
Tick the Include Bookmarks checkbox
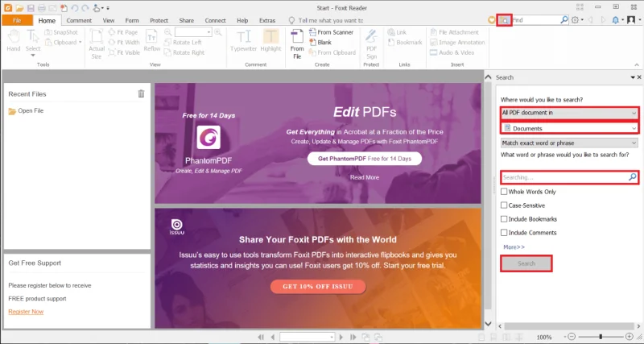click(504, 219)
